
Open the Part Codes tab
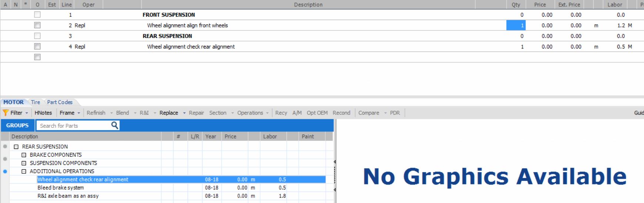[60, 102]
